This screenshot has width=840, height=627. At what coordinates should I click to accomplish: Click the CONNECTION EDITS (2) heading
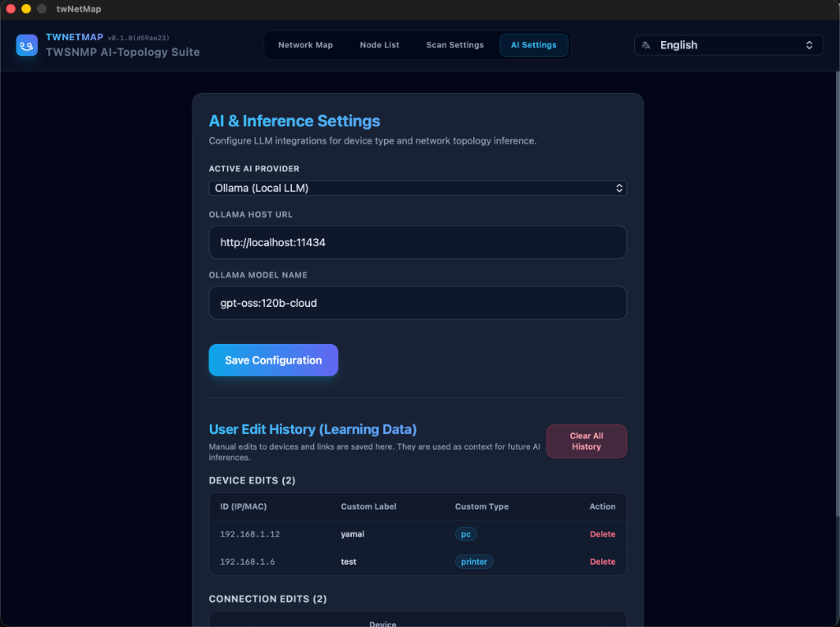point(267,598)
